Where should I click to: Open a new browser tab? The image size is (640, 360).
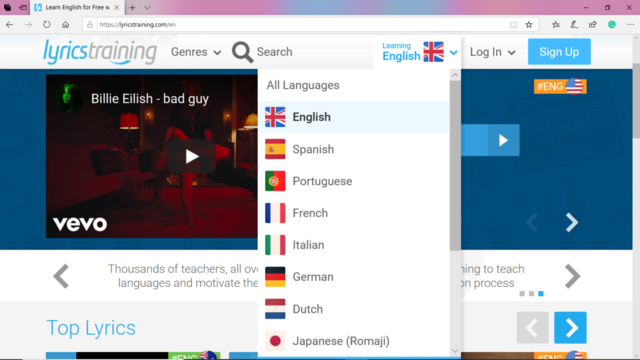(x=132, y=7)
